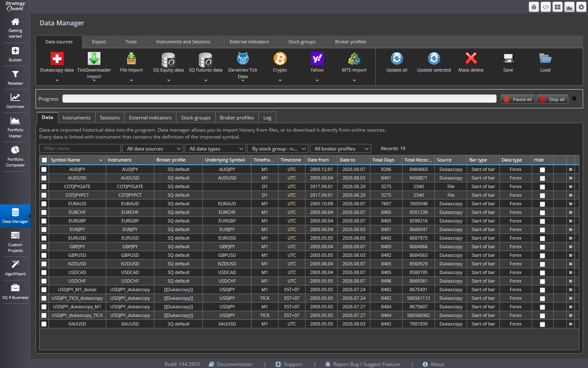Screen dimensions: 588x368
Task: Select the GBPUSD row checkbox
Action: 44,255
